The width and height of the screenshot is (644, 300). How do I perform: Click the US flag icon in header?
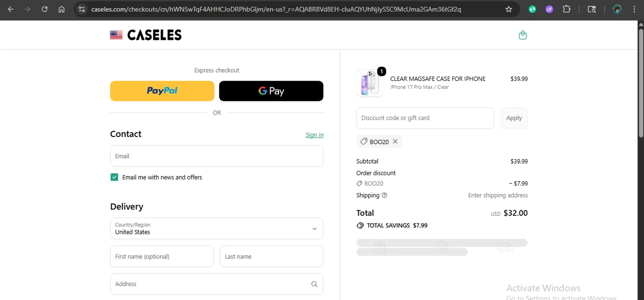pyautogui.click(x=116, y=35)
